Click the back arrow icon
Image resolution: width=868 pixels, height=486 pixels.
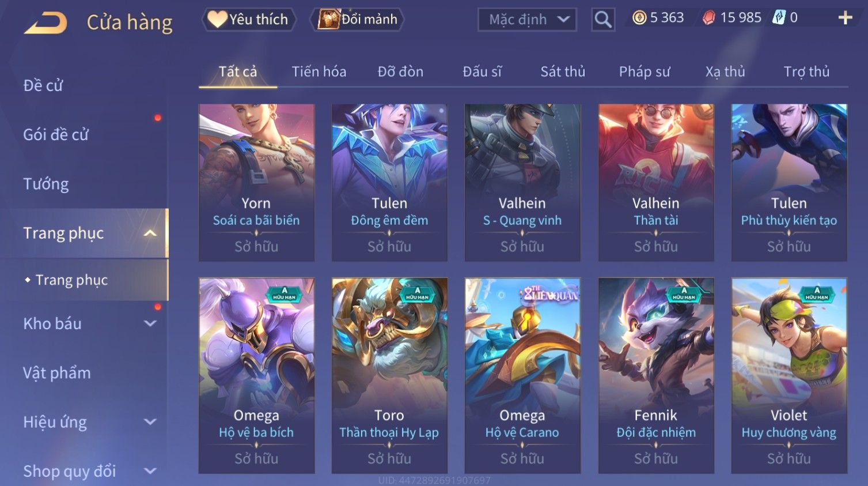[x=46, y=22]
